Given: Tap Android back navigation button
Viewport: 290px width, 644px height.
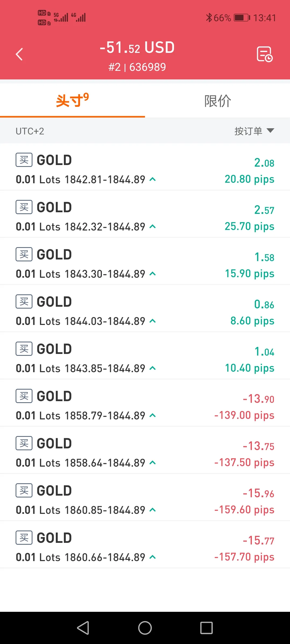Looking at the screenshot, I should [83, 628].
